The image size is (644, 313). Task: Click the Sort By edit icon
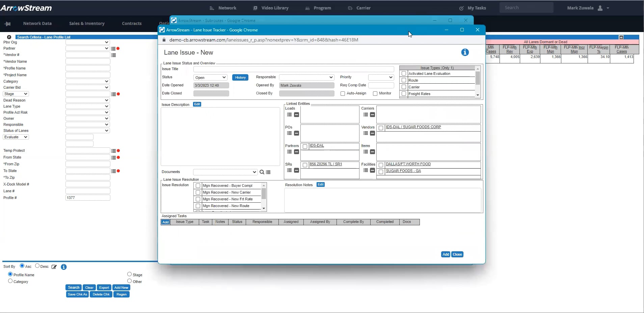click(54, 267)
